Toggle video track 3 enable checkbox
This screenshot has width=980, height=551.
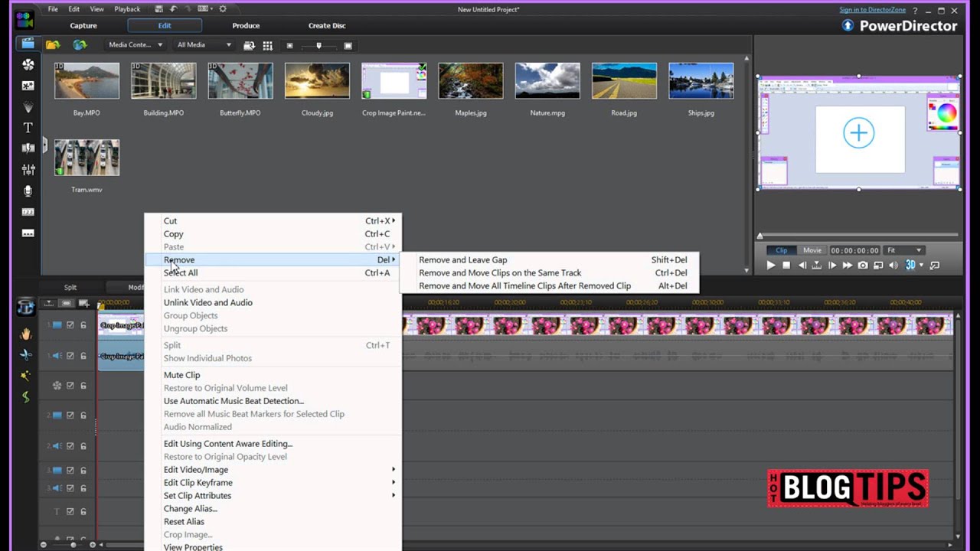(x=70, y=471)
